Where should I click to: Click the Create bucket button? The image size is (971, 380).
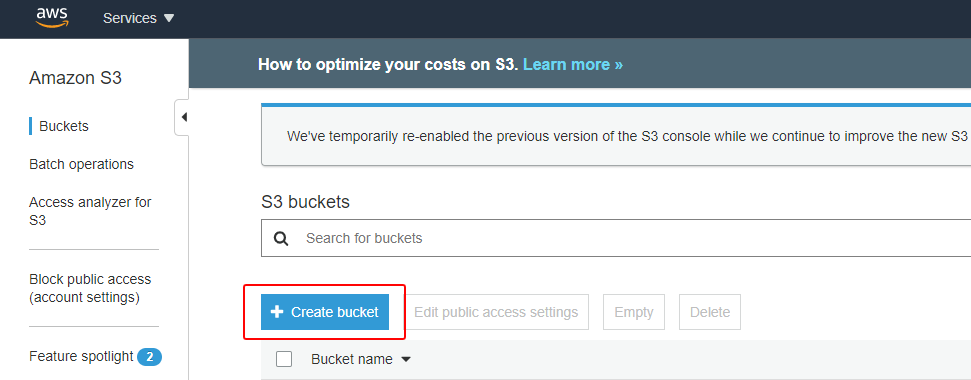coord(324,312)
